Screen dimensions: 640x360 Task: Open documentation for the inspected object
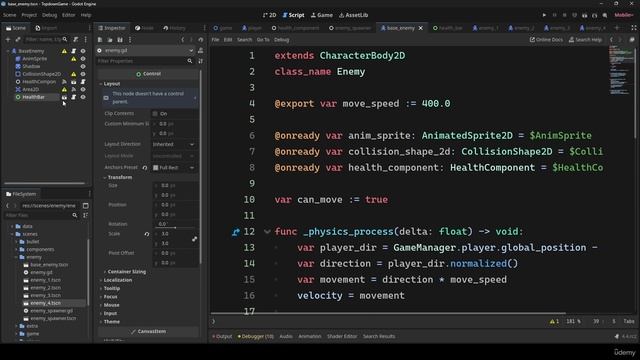point(200,51)
